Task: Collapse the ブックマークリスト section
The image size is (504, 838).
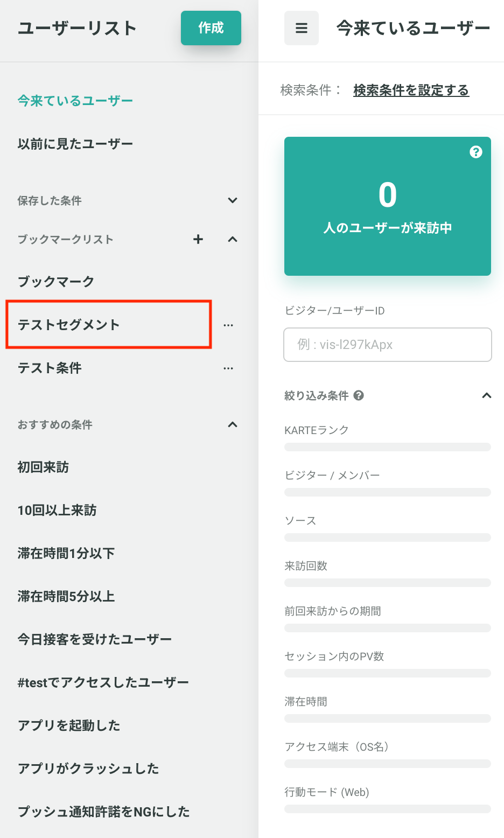Action: 233,239
